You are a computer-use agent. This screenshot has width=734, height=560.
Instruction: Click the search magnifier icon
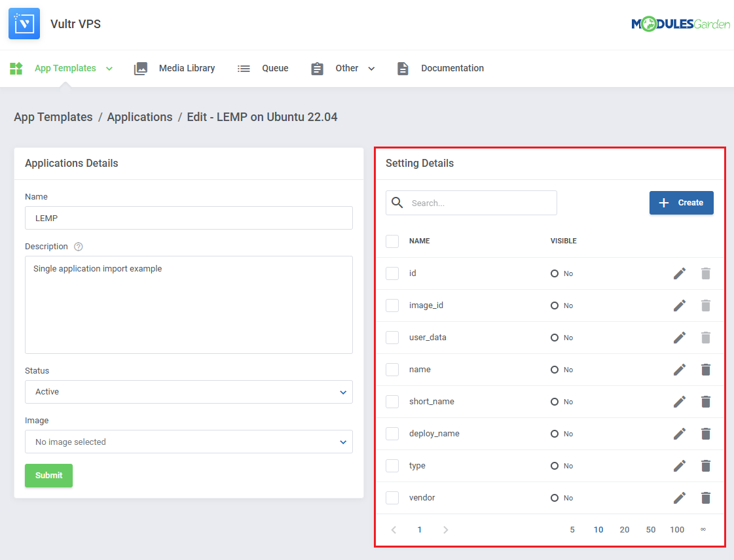point(397,203)
